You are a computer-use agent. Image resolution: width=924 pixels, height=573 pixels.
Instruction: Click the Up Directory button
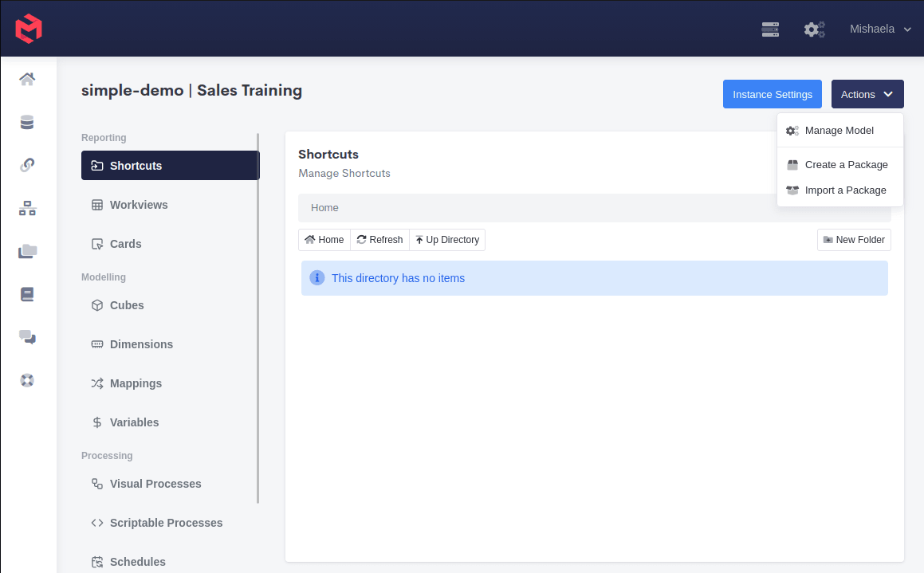point(447,240)
